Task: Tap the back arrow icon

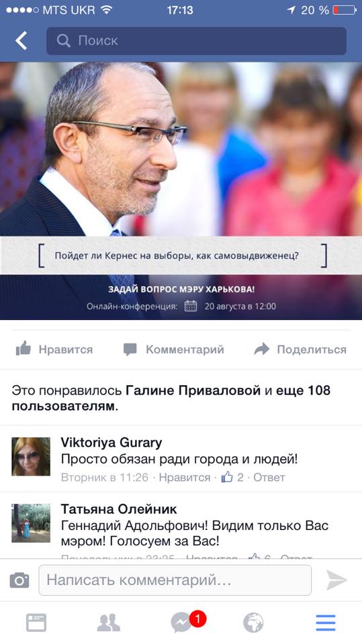Action: click(x=21, y=41)
